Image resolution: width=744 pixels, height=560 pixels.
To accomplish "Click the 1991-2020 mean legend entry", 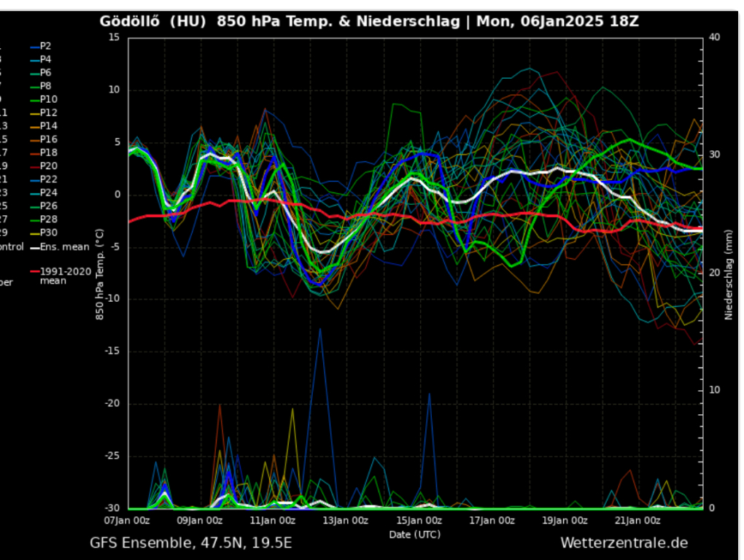I will click(x=64, y=276).
